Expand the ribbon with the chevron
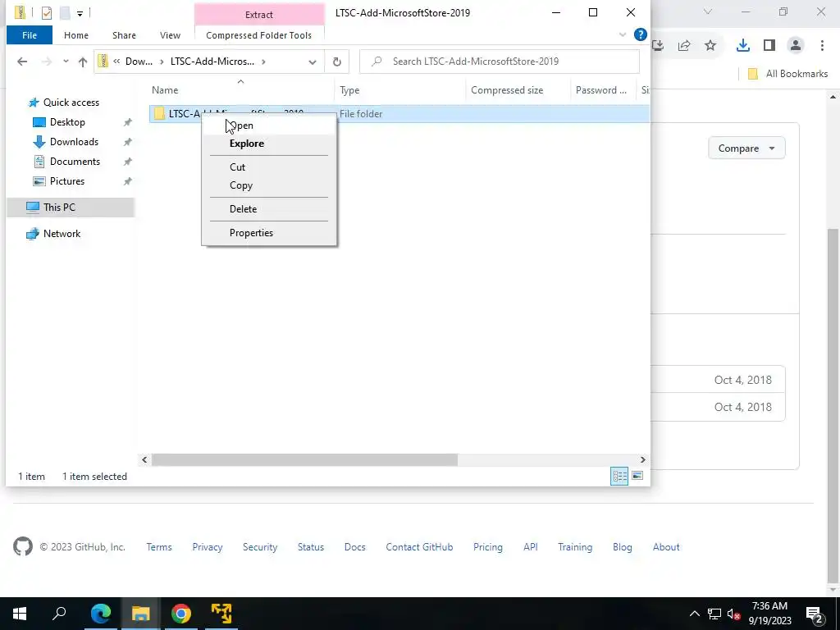 click(623, 34)
